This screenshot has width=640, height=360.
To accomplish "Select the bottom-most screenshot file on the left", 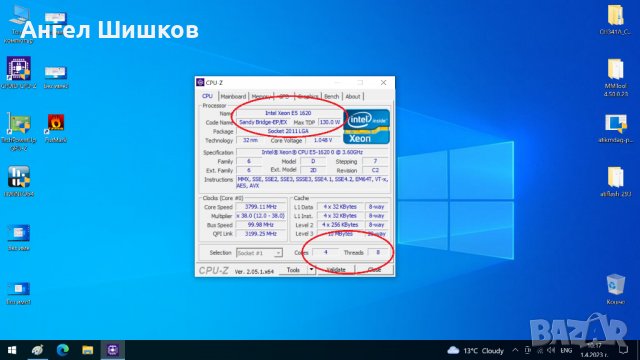I will coord(18,292).
